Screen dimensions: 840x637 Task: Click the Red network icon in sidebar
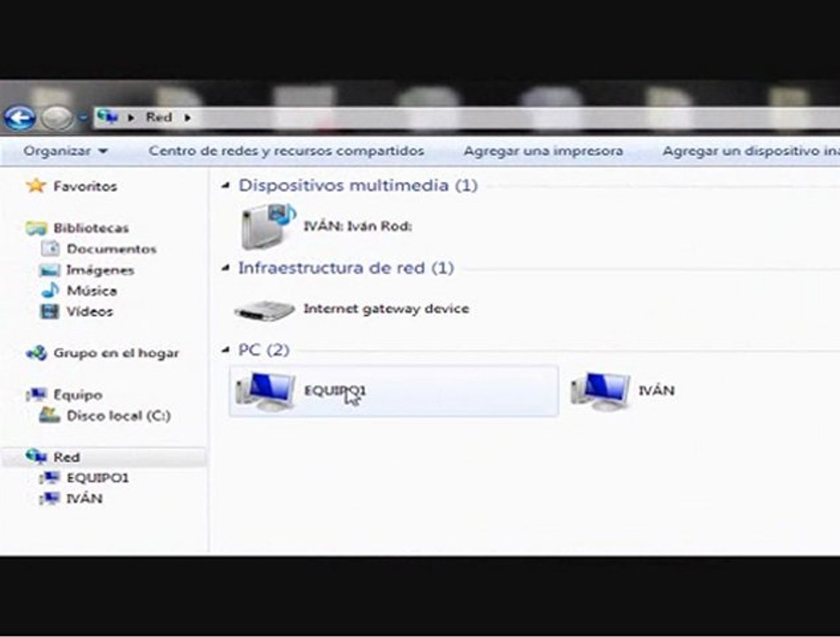click(36, 457)
